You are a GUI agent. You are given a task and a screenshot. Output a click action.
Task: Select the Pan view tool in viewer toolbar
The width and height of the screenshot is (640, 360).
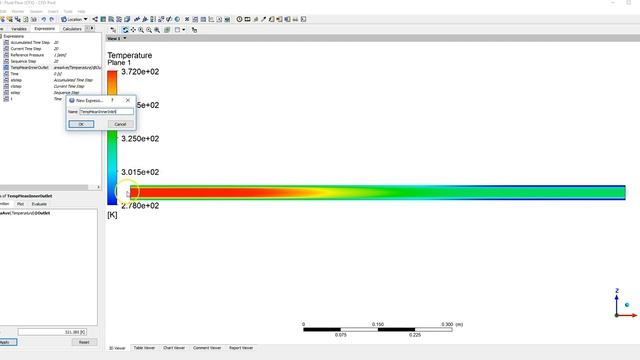133,30
